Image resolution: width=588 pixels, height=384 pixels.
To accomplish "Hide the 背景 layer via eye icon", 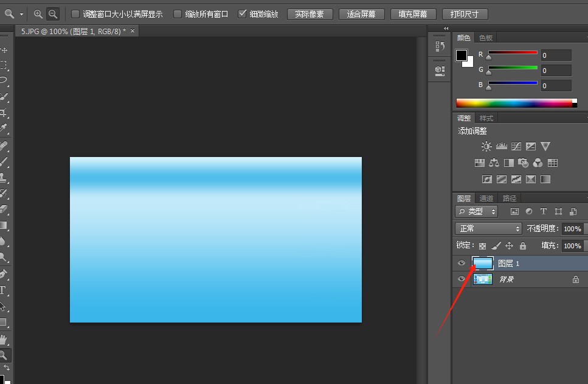I will pos(462,279).
